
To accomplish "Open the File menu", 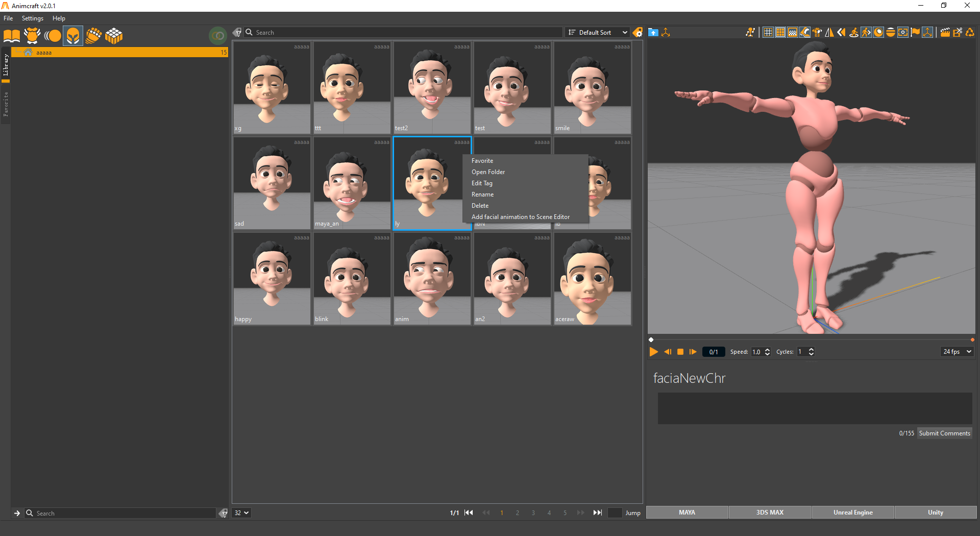I will pyautogui.click(x=8, y=18).
